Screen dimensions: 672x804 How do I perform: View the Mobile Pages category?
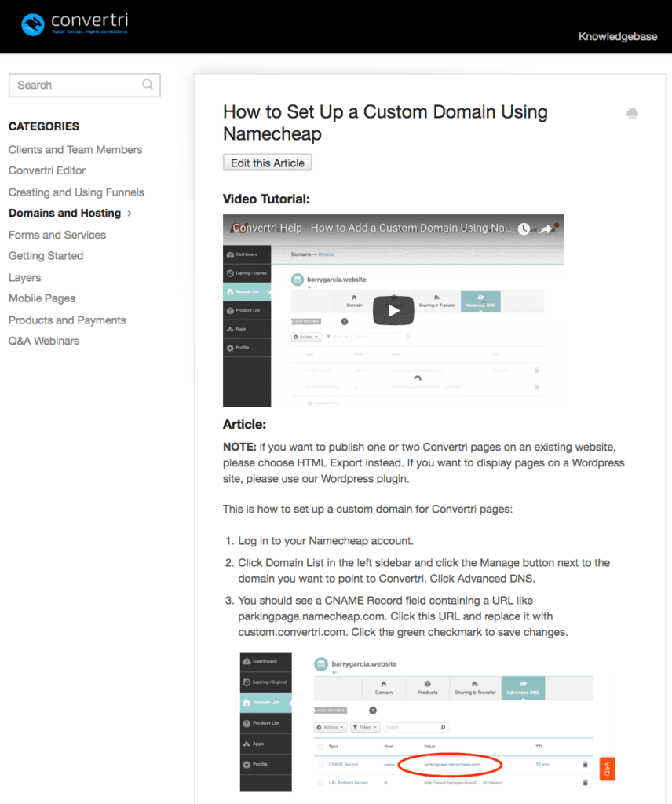[x=42, y=298]
